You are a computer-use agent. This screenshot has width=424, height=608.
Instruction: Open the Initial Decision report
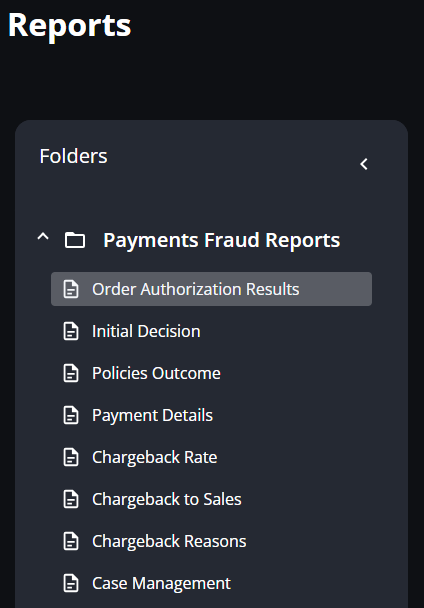[x=146, y=331]
